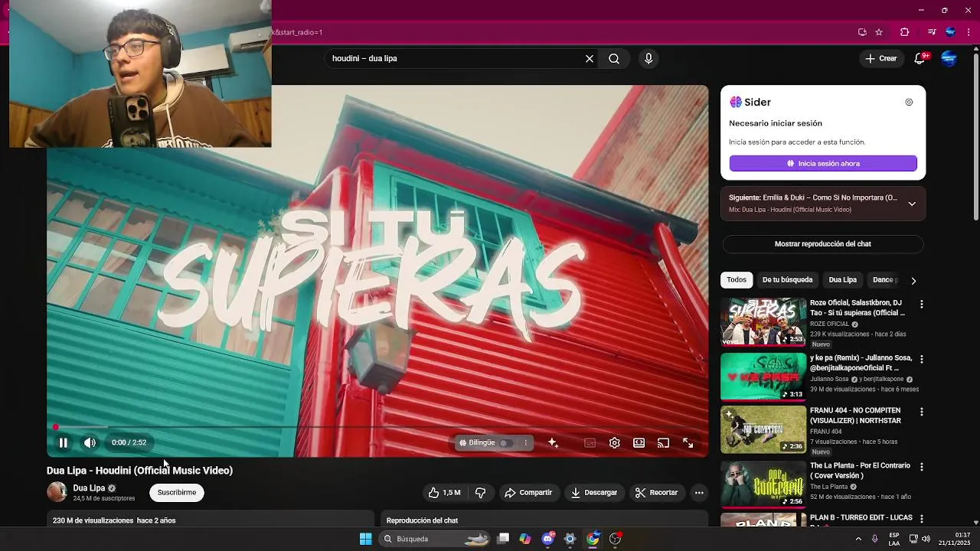This screenshot has height=551, width=980.
Task: Click Mostrar reproducción del chat button
Action: coord(823,244)
